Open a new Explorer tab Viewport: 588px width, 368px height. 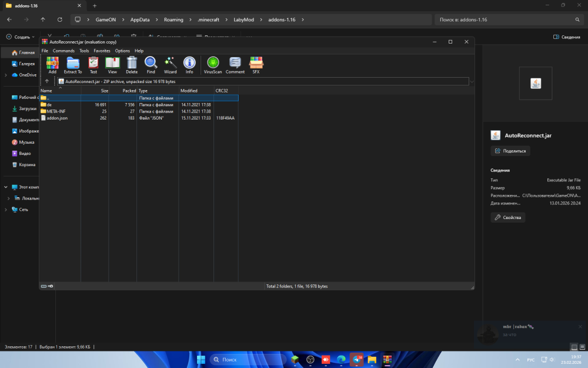pos(95,6)
